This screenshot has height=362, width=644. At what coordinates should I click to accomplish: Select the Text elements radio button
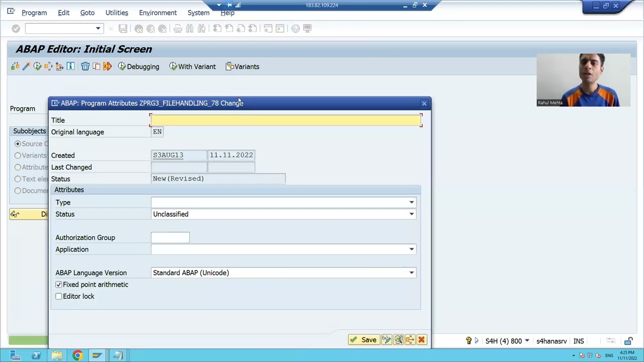pos(18,179)
